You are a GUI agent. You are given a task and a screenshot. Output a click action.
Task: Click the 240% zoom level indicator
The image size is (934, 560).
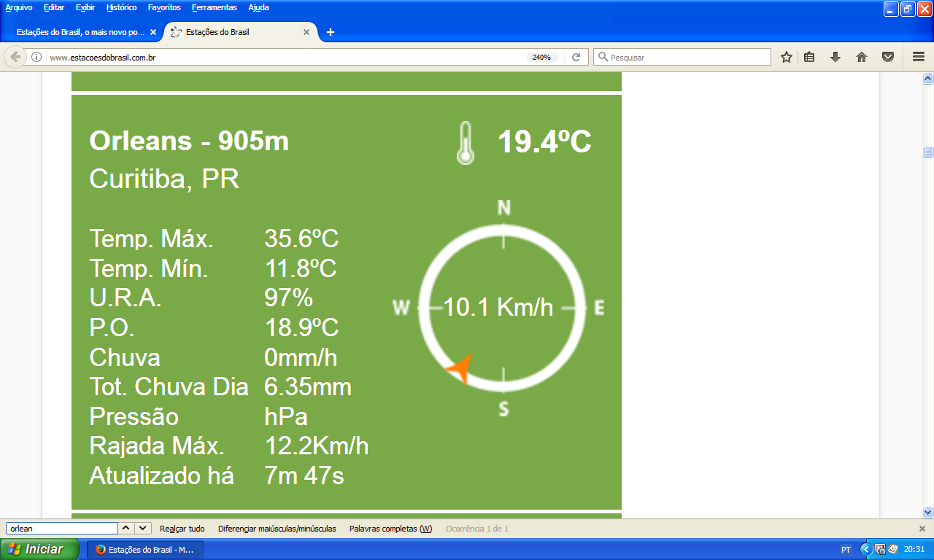pos(541,57)
